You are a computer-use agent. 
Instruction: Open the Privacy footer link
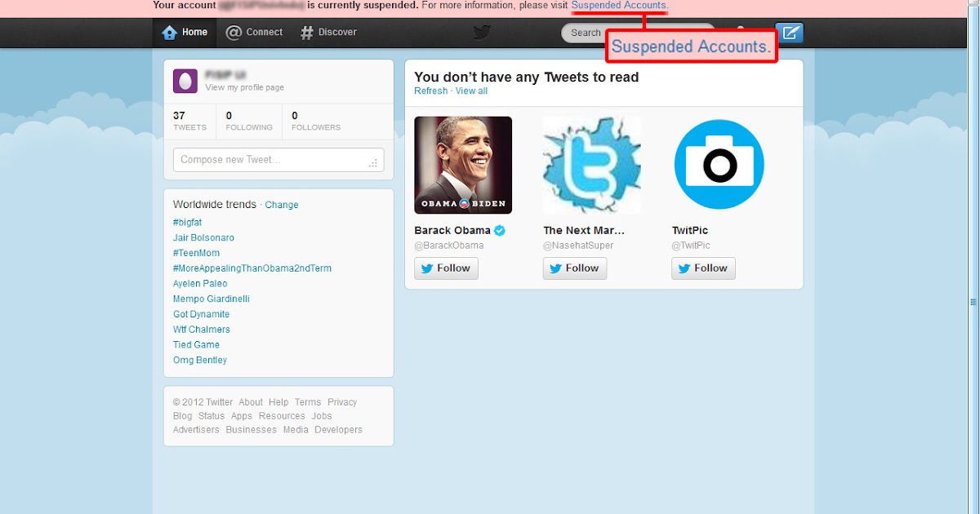pyautogui.click(x=342, y=402)
